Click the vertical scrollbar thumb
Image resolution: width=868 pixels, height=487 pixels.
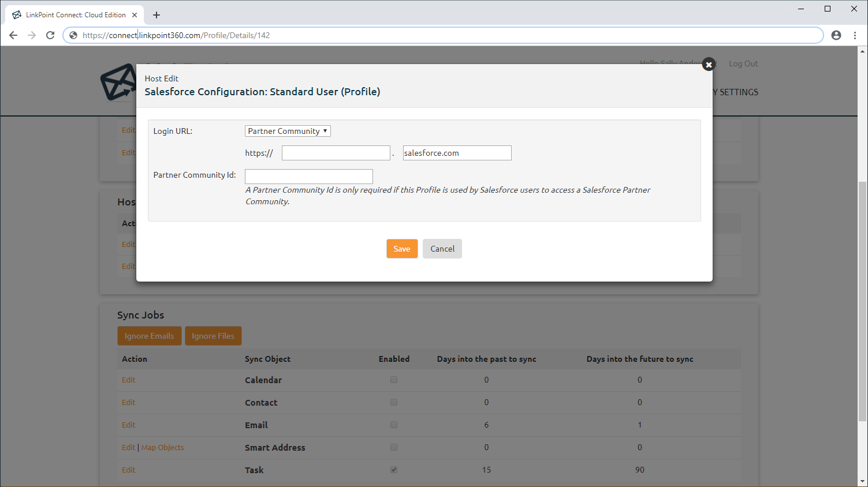[x=863, y=301]
